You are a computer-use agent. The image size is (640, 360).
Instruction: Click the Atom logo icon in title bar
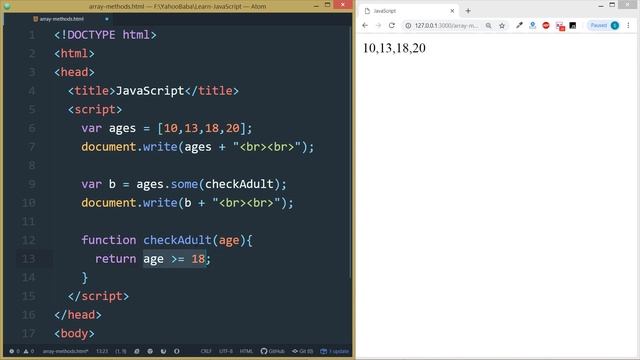coord(7,6)
